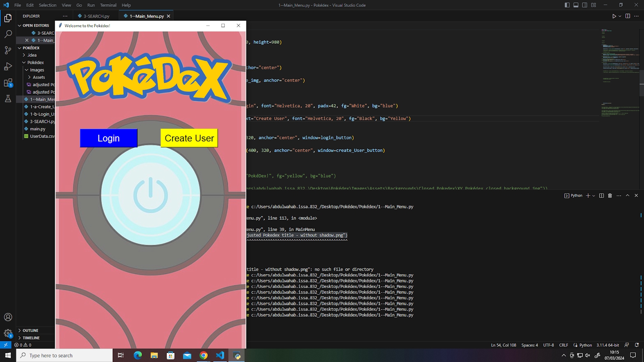Click the Split Editor icon

tap(627, 16)
